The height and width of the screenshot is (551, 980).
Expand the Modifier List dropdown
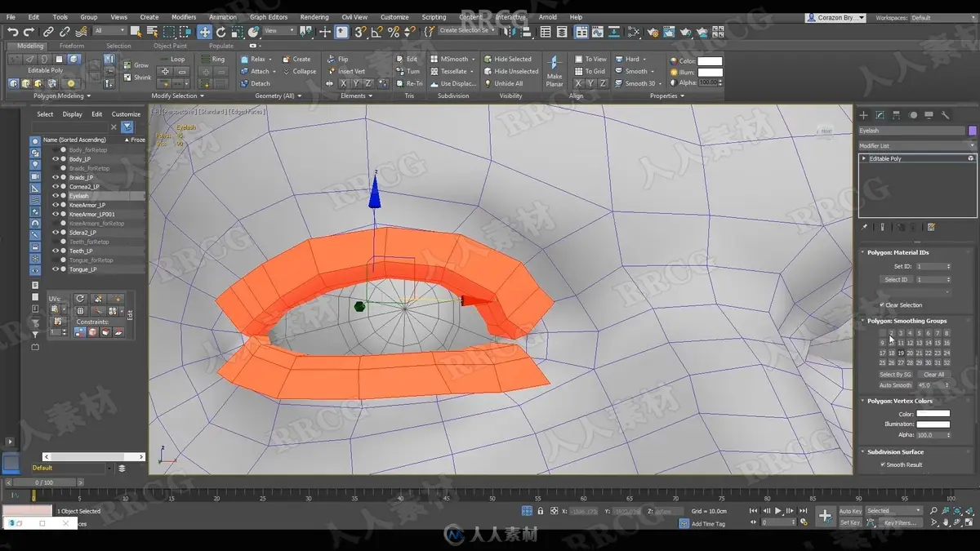point(916,145)
